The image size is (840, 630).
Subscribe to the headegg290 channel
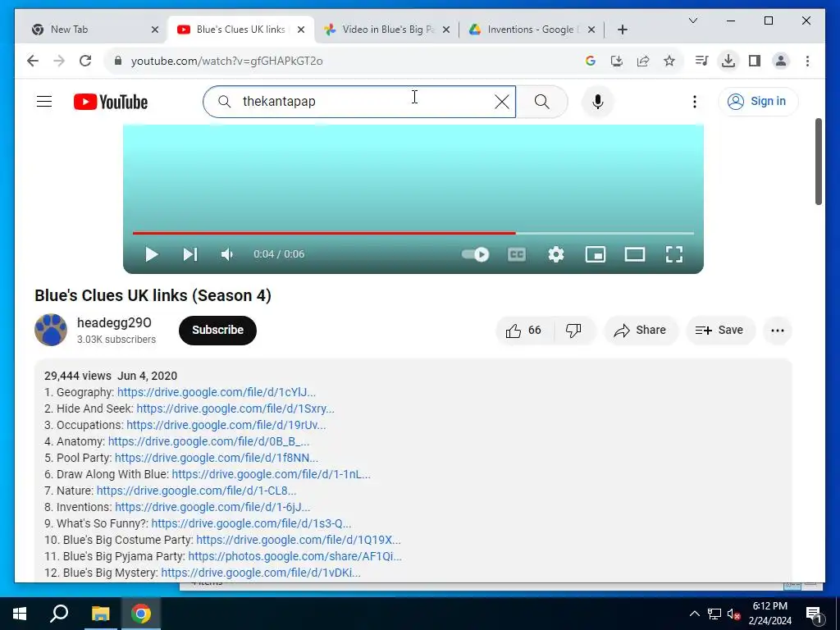pyautogui.click(x=217, y=330)
